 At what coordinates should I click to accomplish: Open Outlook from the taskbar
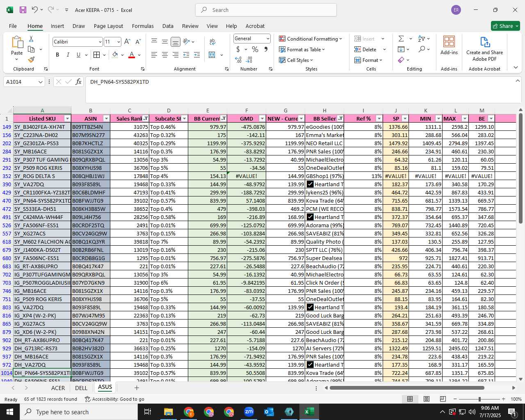click(x=269, y=412)
